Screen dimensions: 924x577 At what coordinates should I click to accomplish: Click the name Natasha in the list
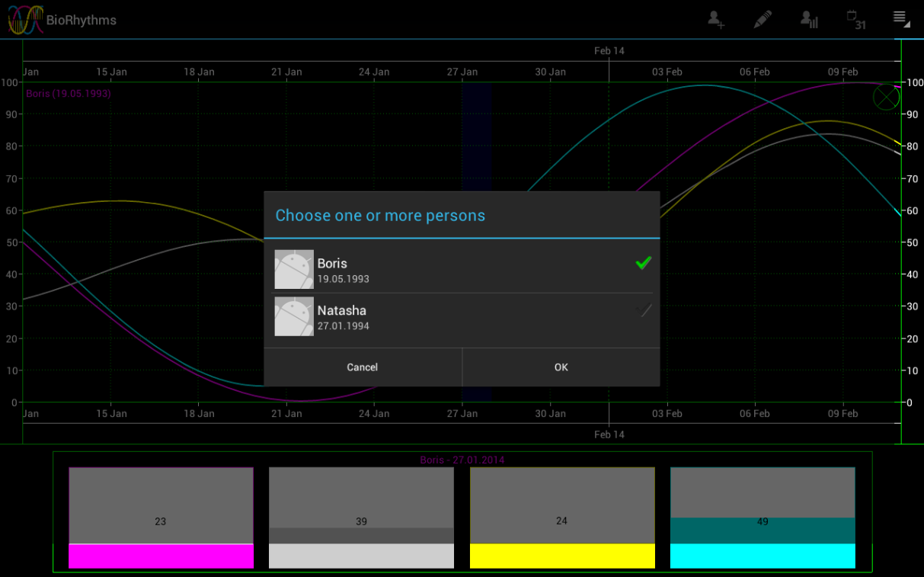342,310
